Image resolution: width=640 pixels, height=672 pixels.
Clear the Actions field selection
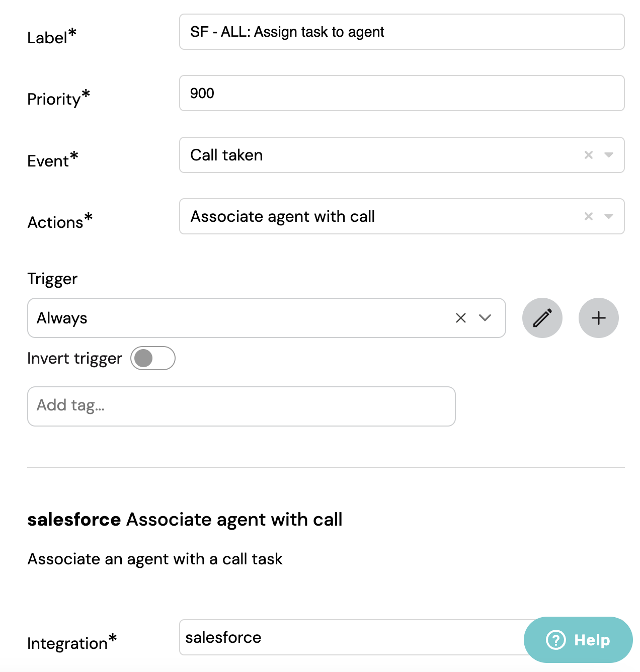589,216
